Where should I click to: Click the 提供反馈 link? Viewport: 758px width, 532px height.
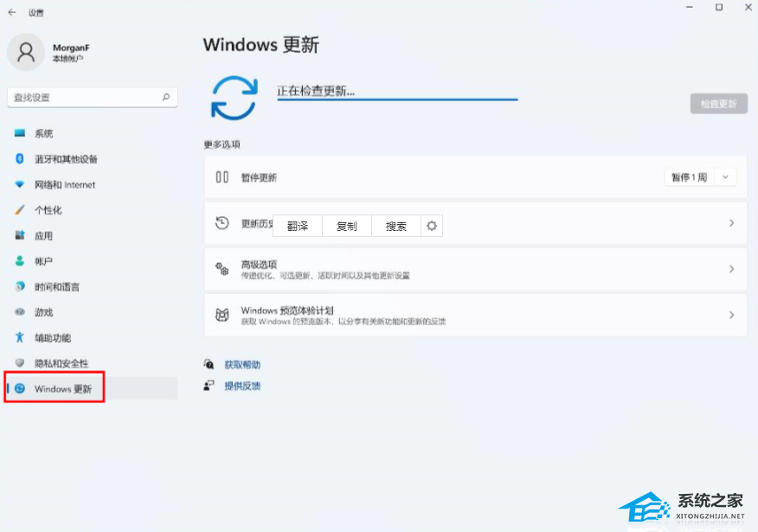click(x=242, y=386)
